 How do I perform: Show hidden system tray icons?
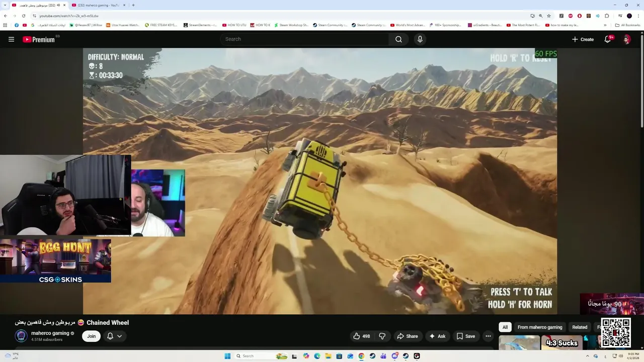point(587,356)
